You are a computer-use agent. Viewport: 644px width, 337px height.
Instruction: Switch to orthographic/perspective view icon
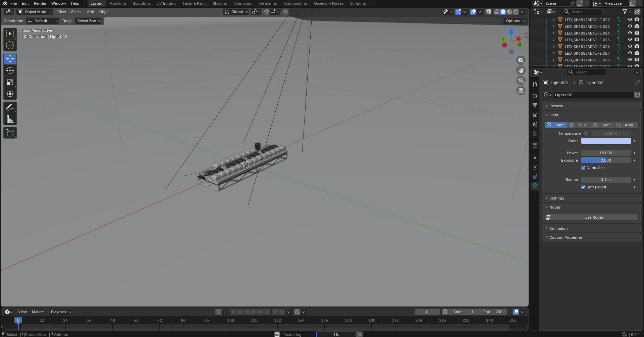tap(521, 91)
